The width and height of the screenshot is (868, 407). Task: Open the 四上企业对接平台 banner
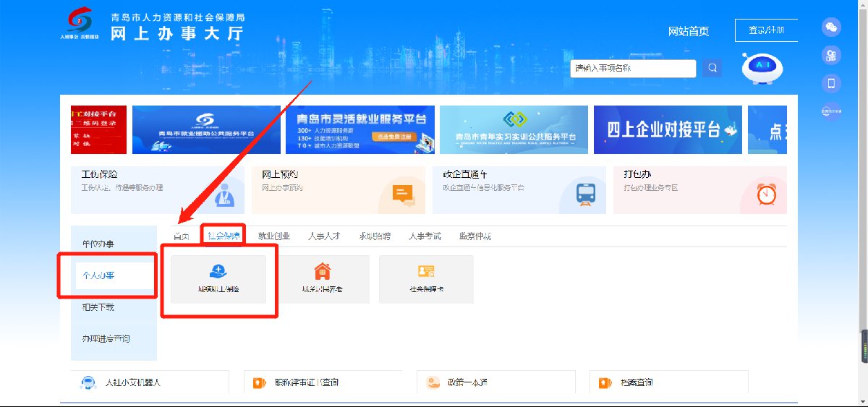(x=668, y=129)
